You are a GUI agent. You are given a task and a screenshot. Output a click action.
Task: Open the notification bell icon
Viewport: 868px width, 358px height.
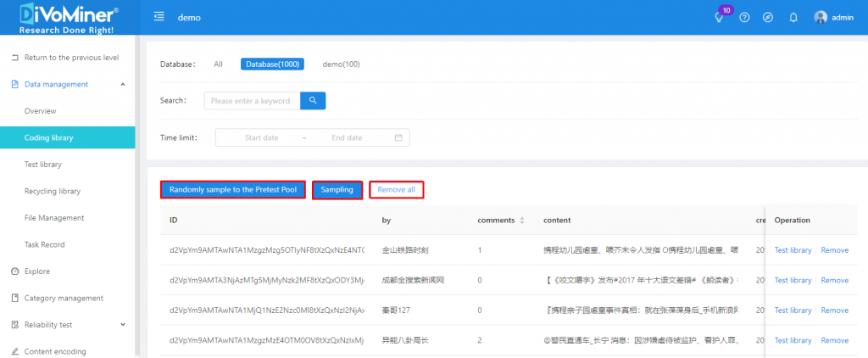pyautogui.click(x=793, y=18)
